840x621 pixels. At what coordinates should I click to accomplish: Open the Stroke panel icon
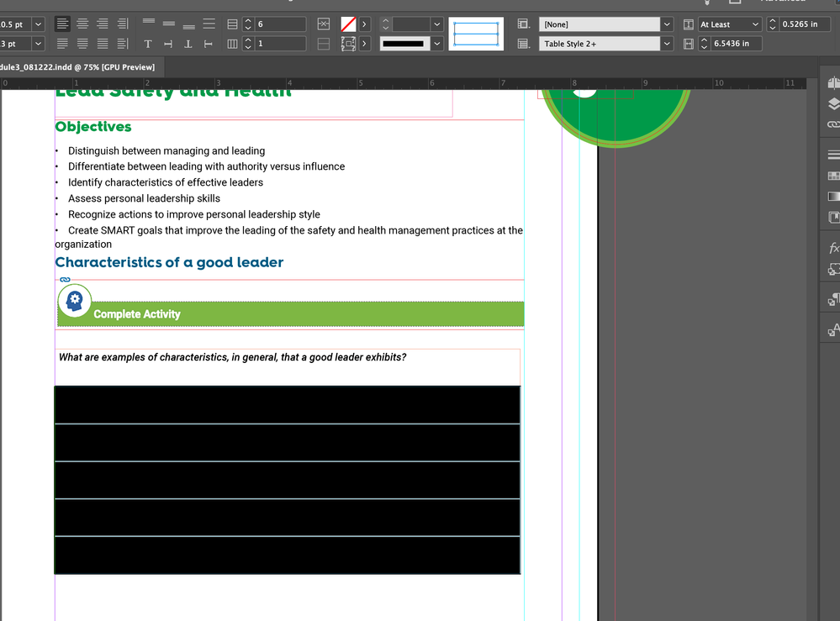[x=833, y=155]
